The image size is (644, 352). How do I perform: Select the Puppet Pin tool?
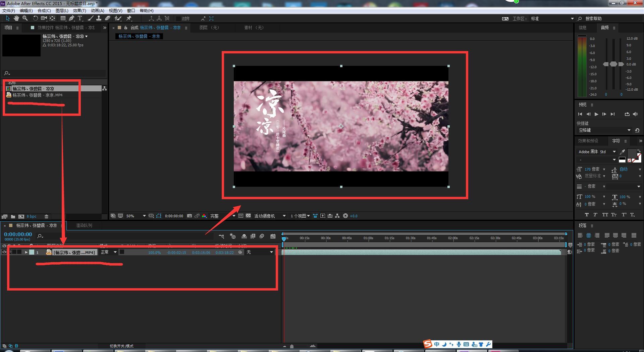(x=129, y=18)
